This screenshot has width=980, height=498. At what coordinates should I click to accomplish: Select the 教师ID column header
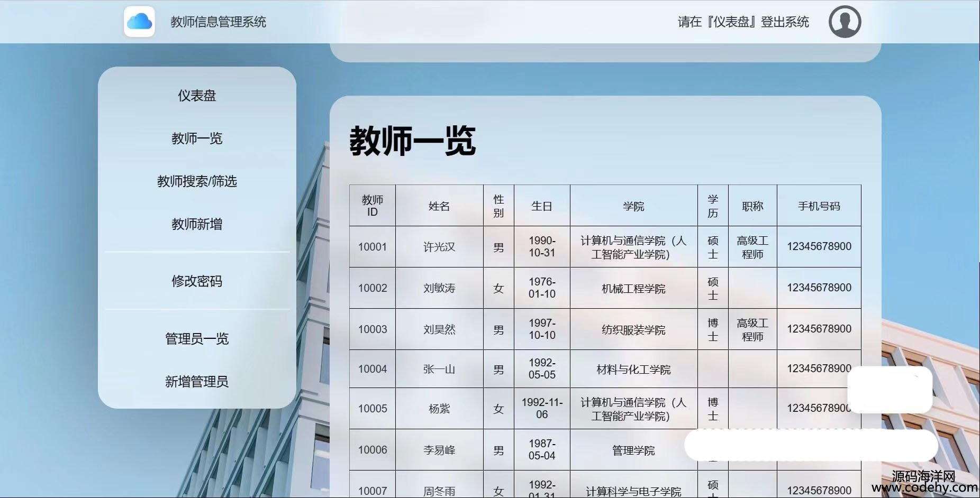373,206
